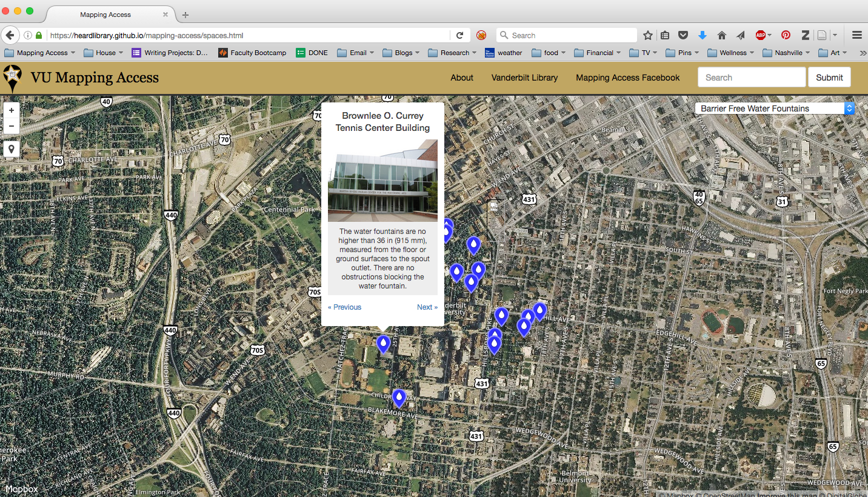868x497 pixels.
Task: Open the About page
Action: pos(462,78)
